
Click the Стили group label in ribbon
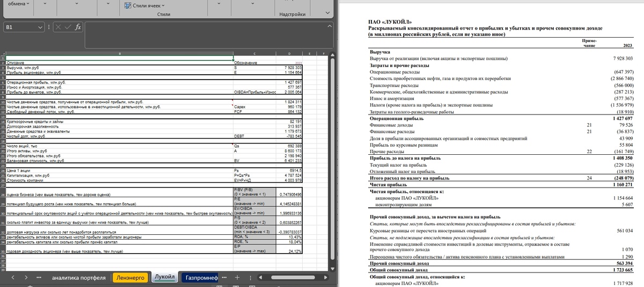(x=164, y=15)
